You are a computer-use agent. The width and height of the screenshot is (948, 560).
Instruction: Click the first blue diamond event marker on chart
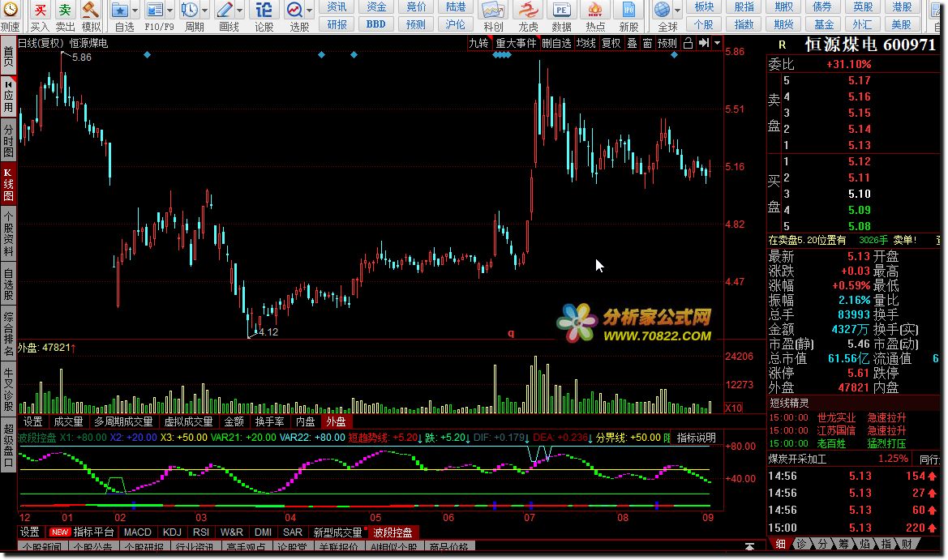click(x=147, y=55)
